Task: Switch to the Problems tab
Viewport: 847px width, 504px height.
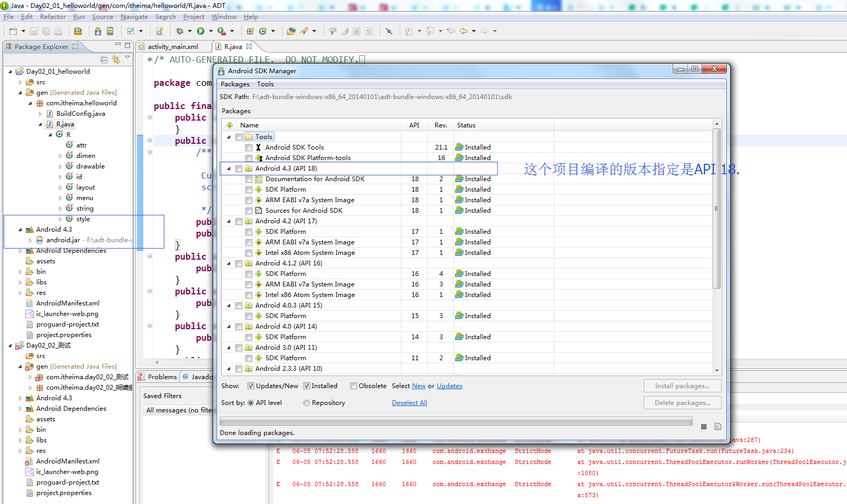Action: pos(157,377)
